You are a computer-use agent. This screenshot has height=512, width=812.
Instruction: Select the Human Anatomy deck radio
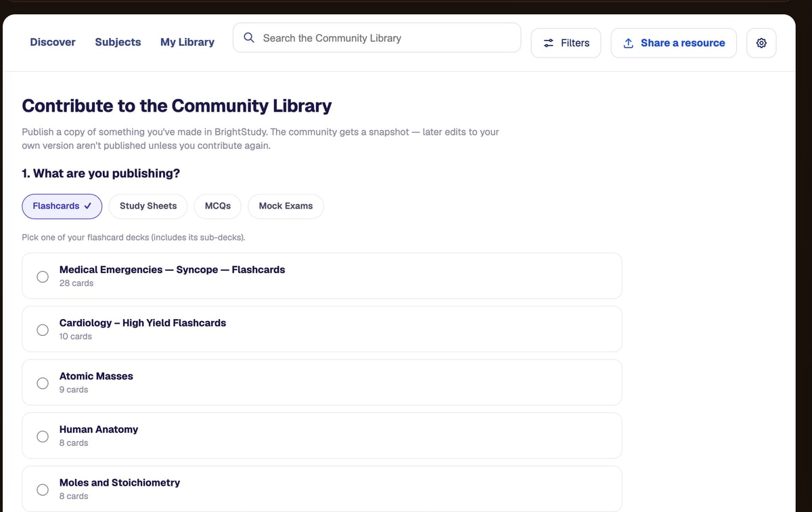(43, 436)
